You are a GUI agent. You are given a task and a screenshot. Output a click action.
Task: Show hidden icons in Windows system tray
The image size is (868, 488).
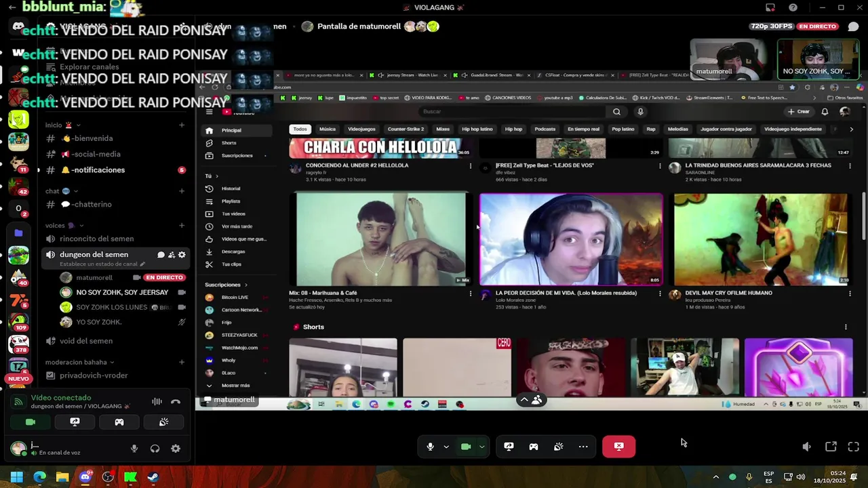pyautogui.click(x=715, y=477)
